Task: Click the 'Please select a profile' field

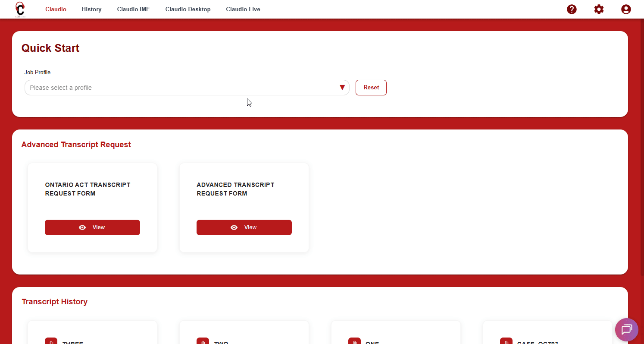Action: click(181, 88)
